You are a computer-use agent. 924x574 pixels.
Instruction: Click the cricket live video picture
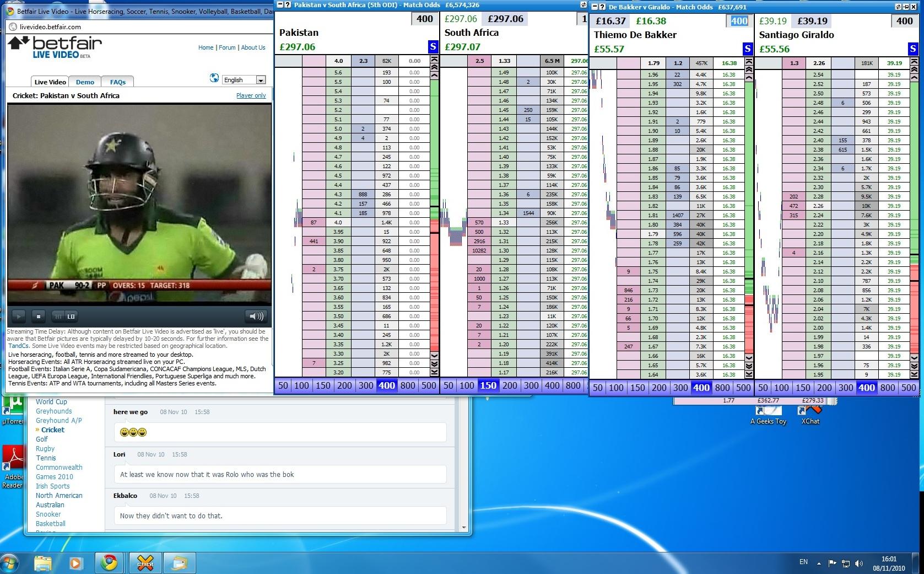(x=139, y=204)
